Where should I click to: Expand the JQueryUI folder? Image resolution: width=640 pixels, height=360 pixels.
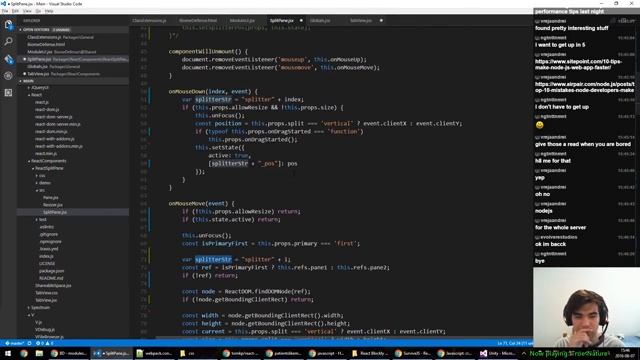39,88
